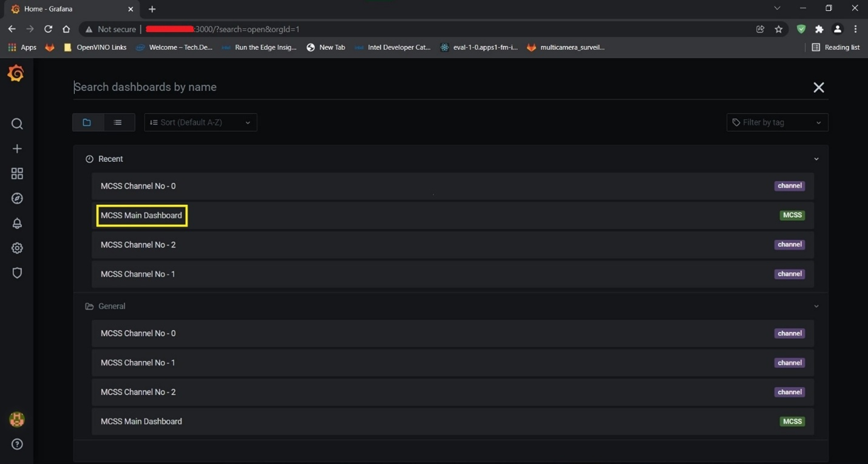Open the Server Admin shield icon
This screenshot has height=464, width=868.
point(17,273)
